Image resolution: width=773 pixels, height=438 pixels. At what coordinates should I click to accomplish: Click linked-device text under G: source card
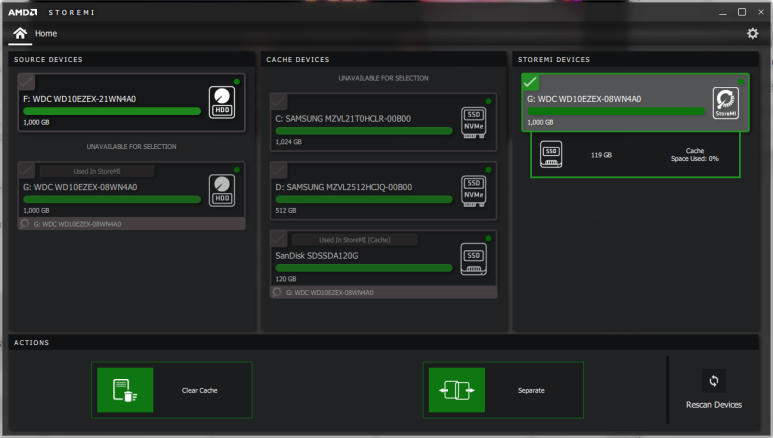[x=77, y=224]
